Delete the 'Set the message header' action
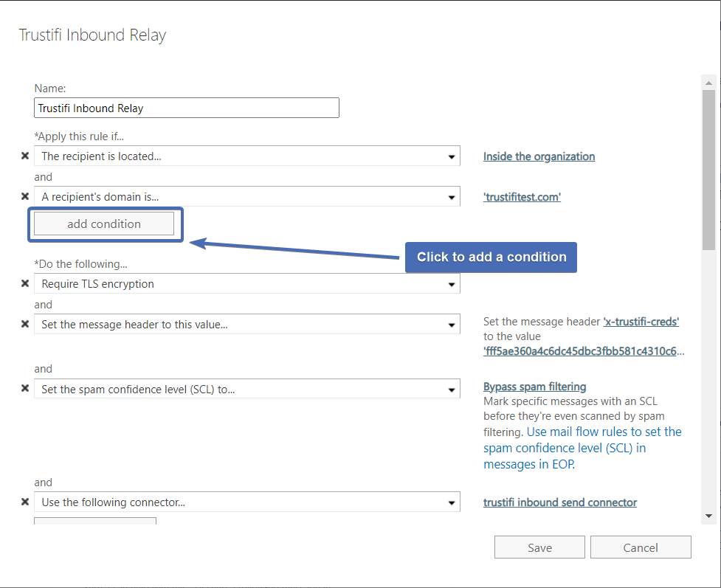Screen dimensions: 721x588 click(x=25, y=324)
